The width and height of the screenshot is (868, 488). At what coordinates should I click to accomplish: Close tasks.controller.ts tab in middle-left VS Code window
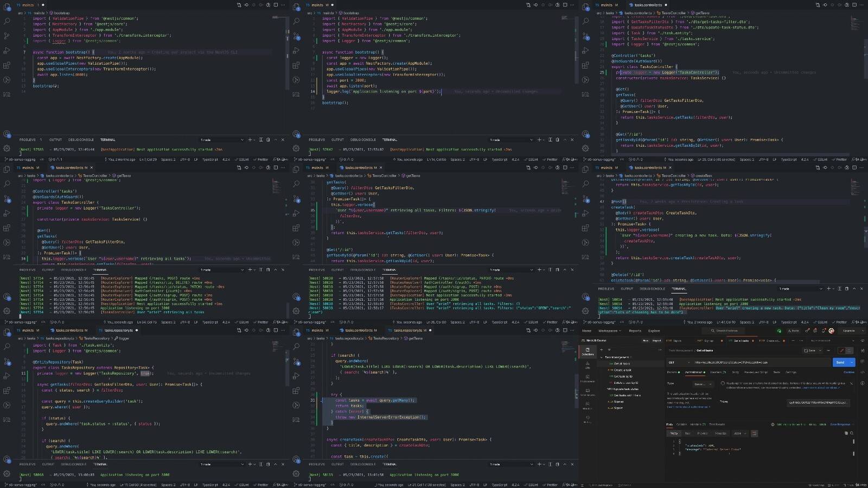coord(92,168)
